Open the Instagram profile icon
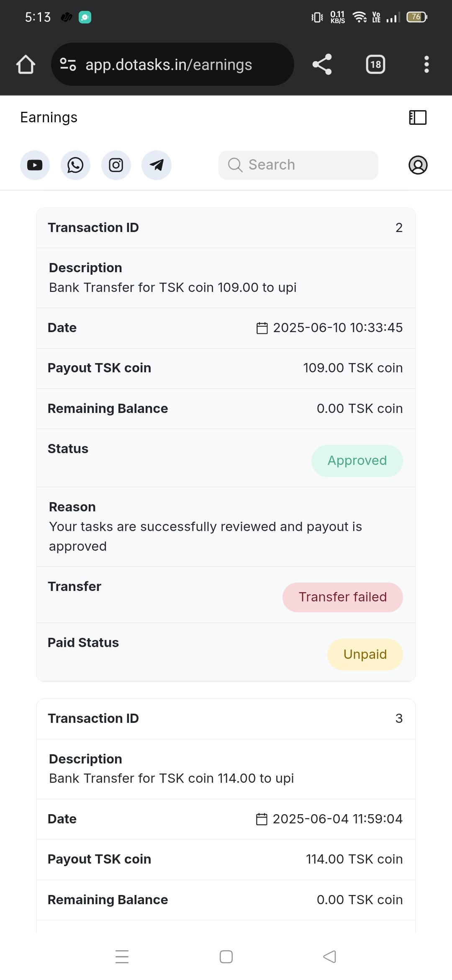Viewport: 452px width, 980px height. tap(116, 165)
